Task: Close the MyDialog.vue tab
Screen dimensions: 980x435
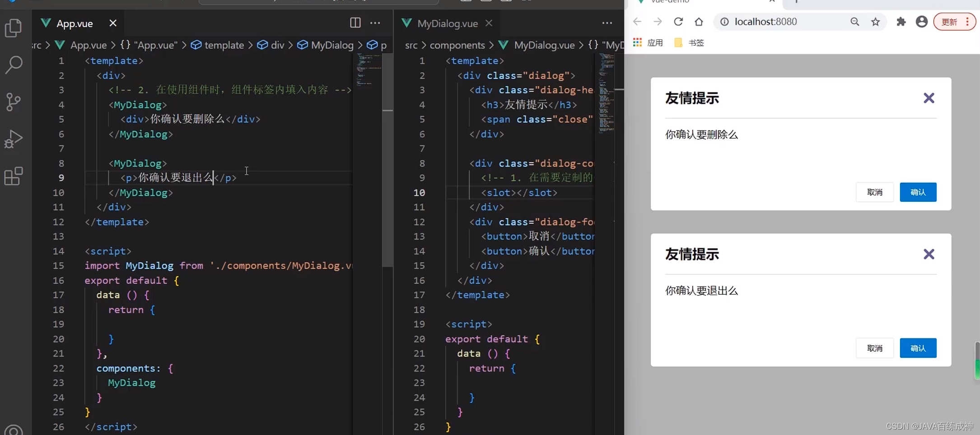Action: point(489,23)
